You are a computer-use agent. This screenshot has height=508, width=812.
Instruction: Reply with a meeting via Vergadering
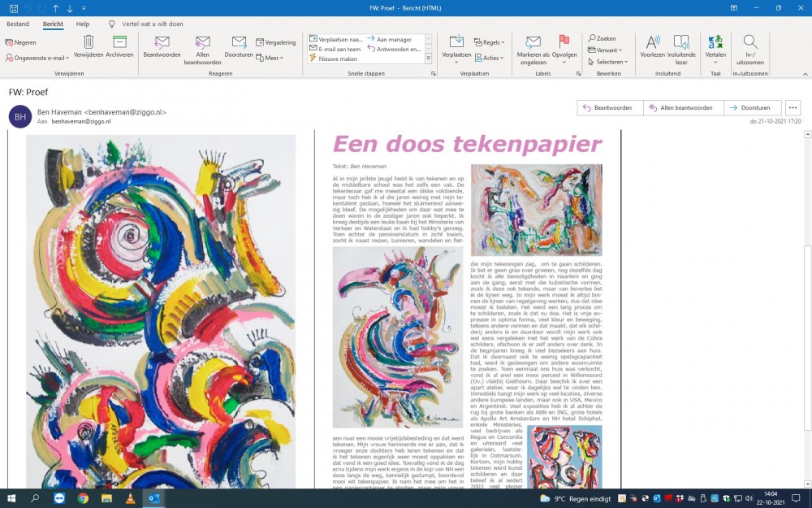pos(276,42)
